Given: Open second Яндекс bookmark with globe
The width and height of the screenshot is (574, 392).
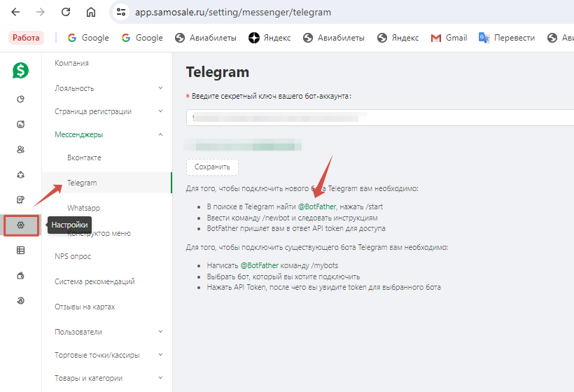Looking at the screenshot, I should 398,38.
